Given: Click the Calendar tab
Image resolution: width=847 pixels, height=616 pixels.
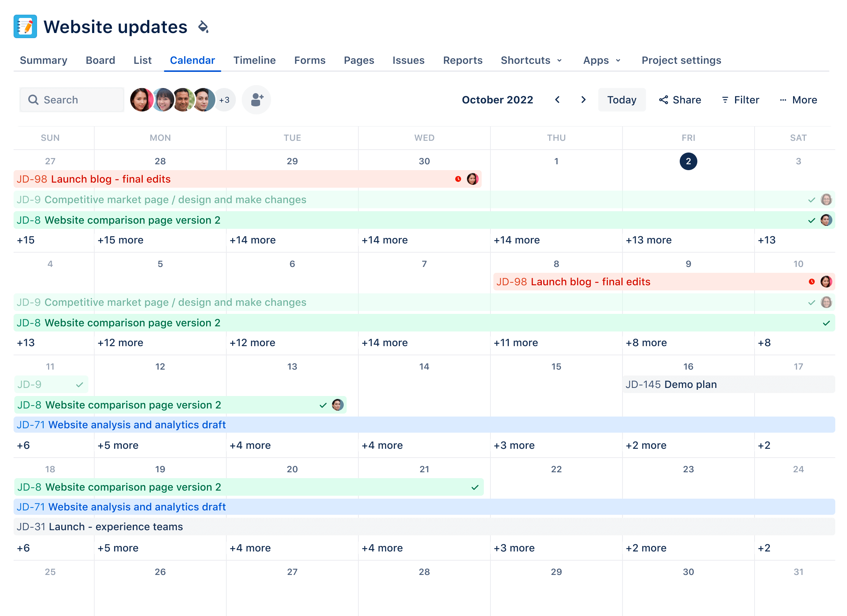Looking at the screenshot, I should coord(192,60).
